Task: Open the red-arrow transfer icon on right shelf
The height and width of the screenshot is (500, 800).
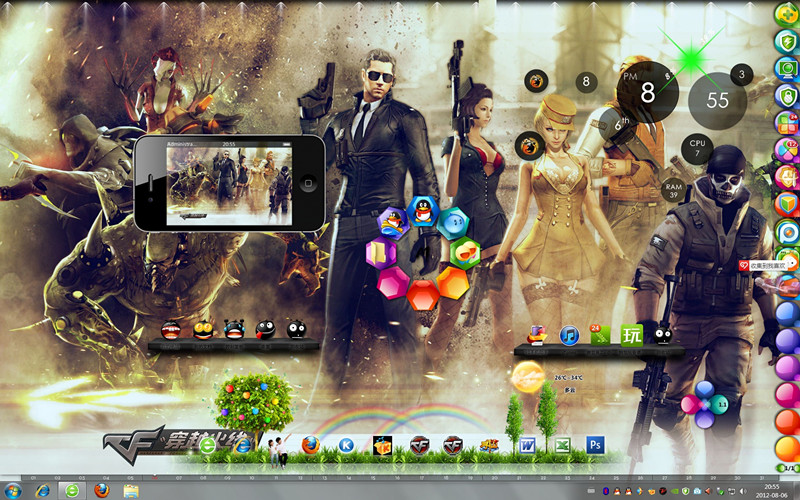Action: (x=537, y=335)
